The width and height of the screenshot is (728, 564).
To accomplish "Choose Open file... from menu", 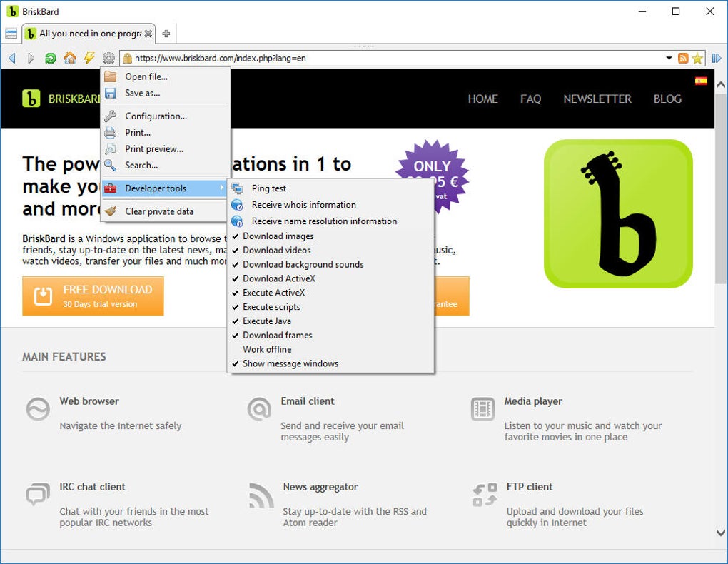I will [166, 76].
